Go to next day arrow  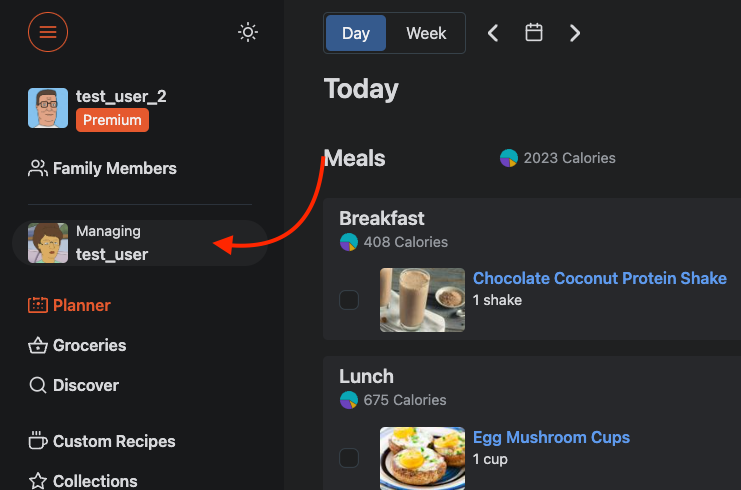[575, 33]
